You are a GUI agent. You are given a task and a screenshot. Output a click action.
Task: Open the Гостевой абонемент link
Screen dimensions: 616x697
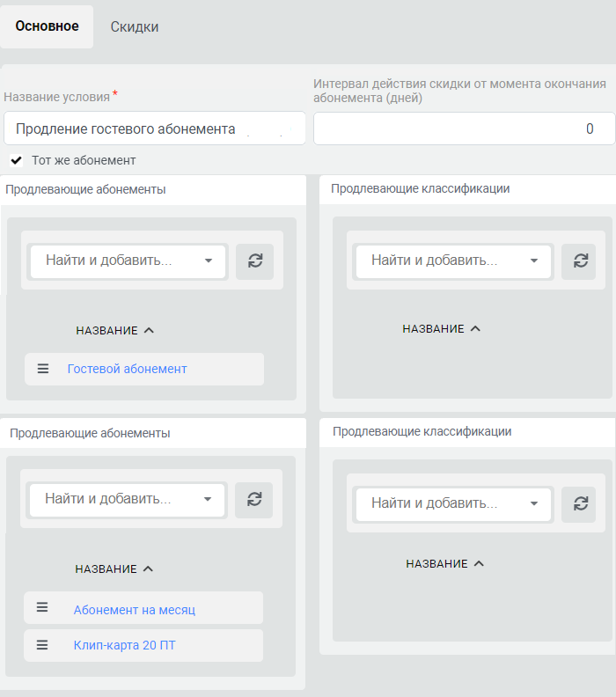[127, 369]
